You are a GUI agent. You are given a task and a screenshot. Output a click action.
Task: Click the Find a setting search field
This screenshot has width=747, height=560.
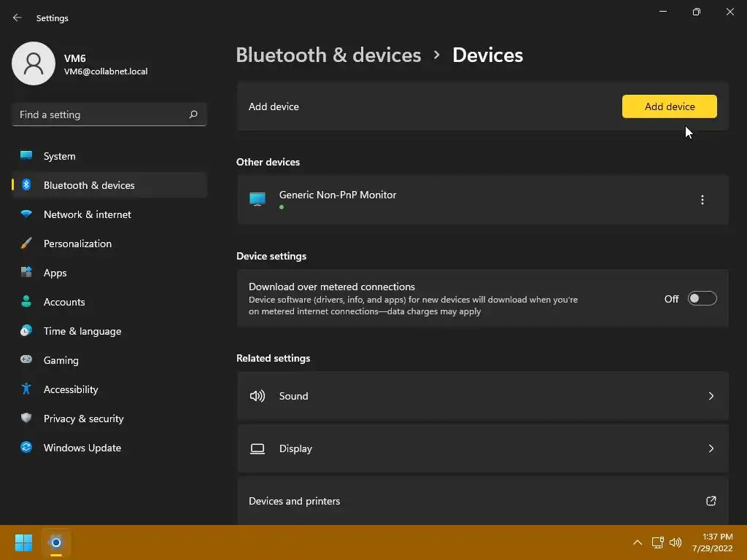click(109, 114)
